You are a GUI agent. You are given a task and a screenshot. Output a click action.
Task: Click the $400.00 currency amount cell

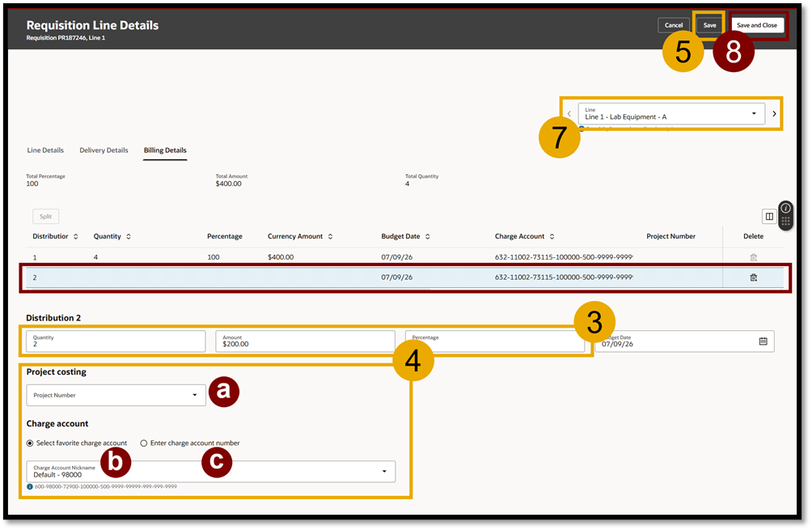coord(281,257)
